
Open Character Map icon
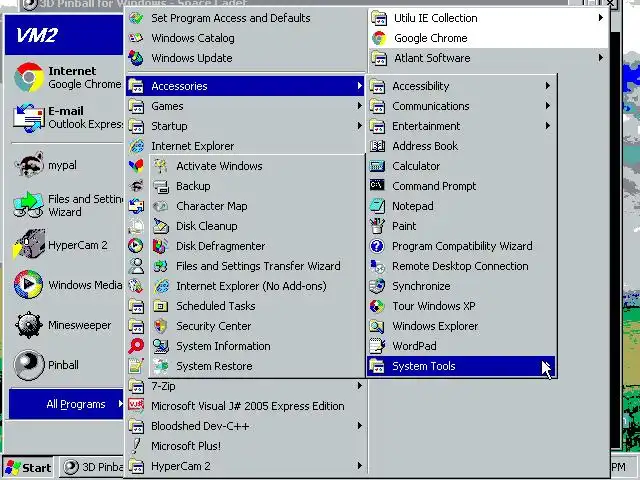(x=161, y=206)
